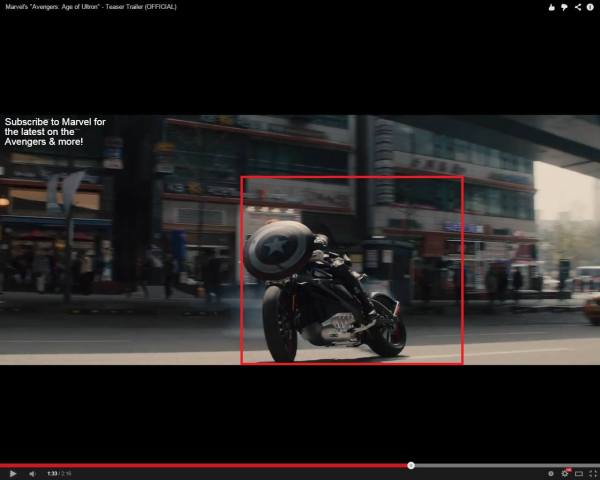600x480 pixels.
Task: Toggle theater mode icon
Action: [579, 474]
